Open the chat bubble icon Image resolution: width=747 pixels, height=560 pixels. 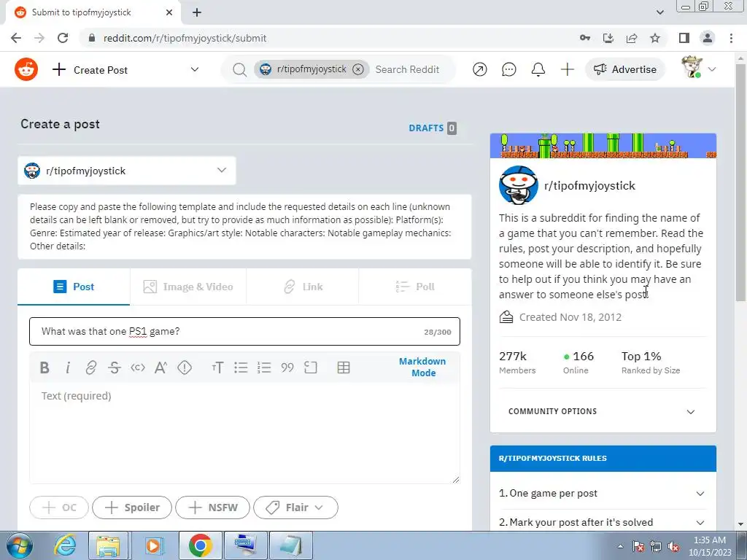pos(508,69)
